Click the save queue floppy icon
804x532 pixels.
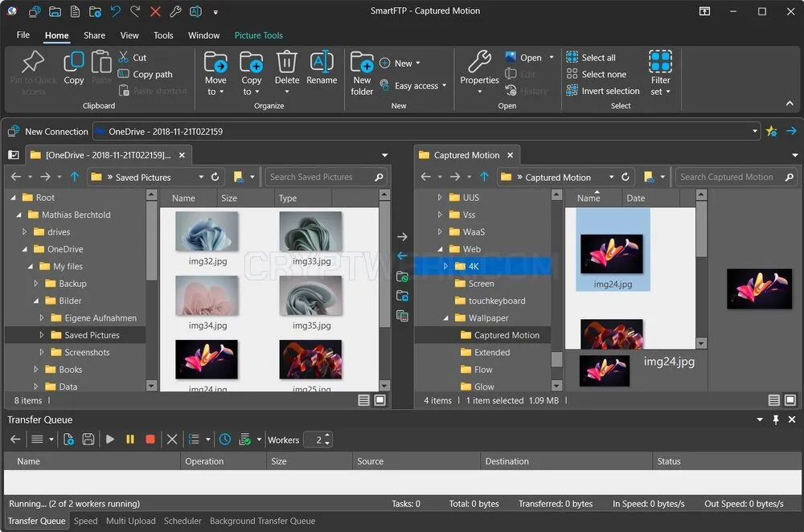(88, 440)
